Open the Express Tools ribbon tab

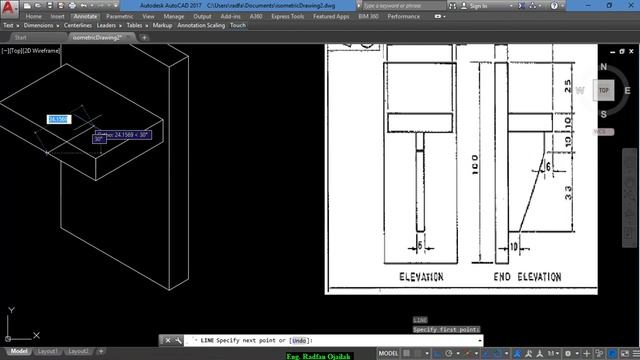[288, 16]
